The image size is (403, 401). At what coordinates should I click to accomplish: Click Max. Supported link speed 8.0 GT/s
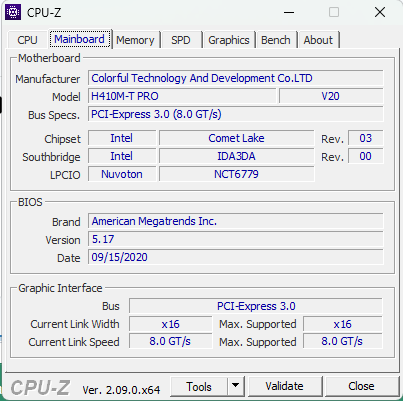pos(343,342)
